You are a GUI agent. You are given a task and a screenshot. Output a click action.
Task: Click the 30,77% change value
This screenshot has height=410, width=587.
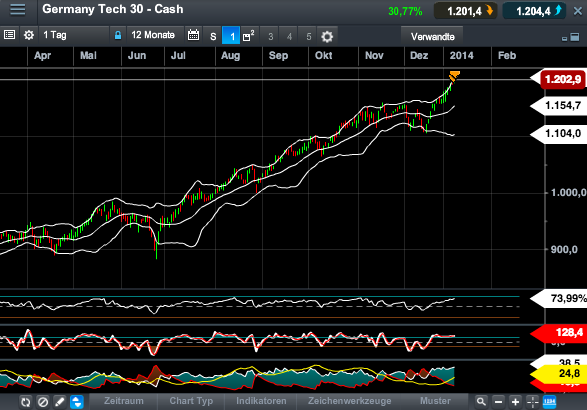coord(405,12)
